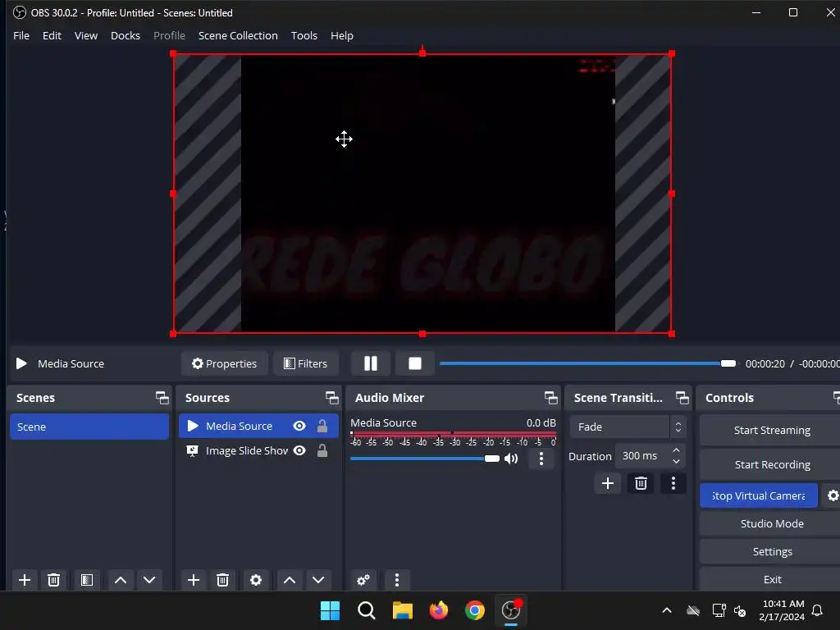Viewport: 840px width, 630px height.
Task: Open Windows Start menu
Action: pyautogui.click(x=330, y=610)
